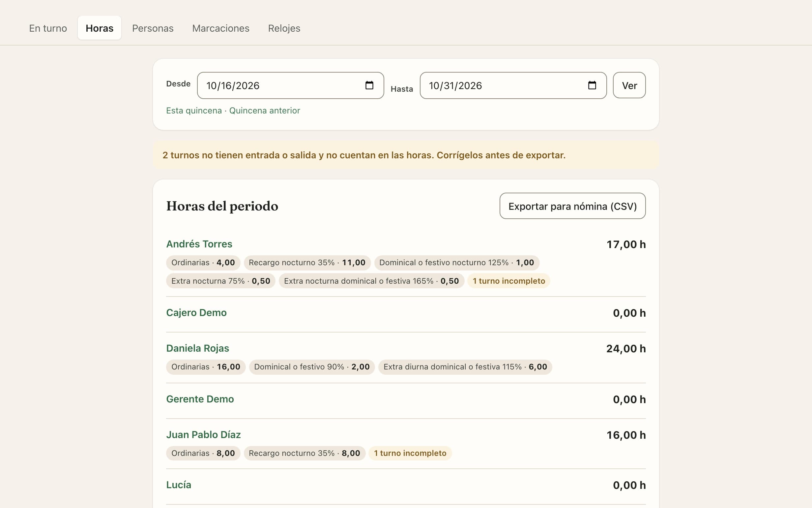Click Juan Pablo Díaz 'Ordinarias · 8,00' chip

(x=203, y=453)
